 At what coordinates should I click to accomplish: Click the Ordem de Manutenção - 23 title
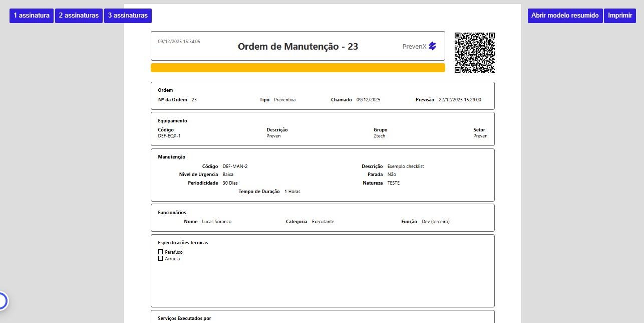pyautogui.click(x=297, y=47)
